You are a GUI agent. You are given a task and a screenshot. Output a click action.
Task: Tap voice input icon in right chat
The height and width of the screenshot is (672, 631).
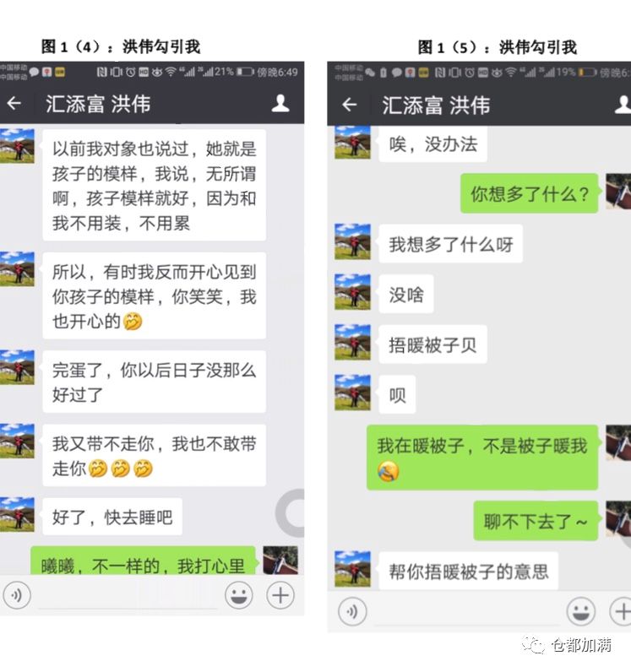click(x=352, y=611)
